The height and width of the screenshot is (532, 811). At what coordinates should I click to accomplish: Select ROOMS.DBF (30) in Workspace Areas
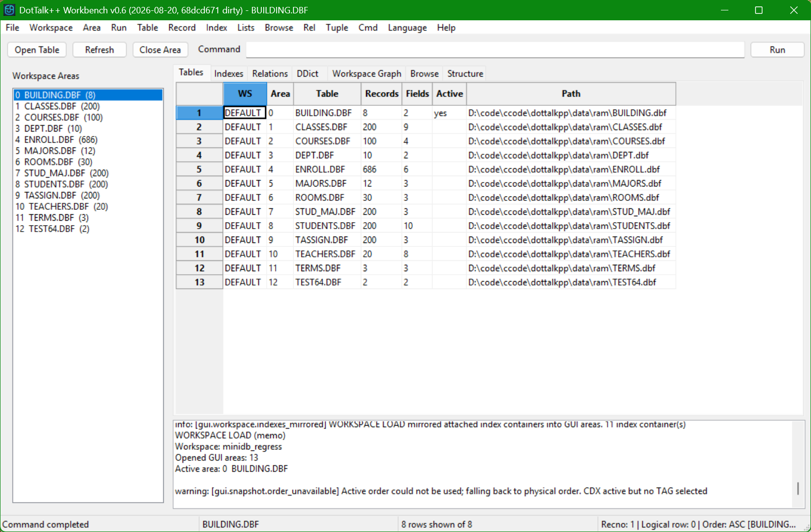88,162
